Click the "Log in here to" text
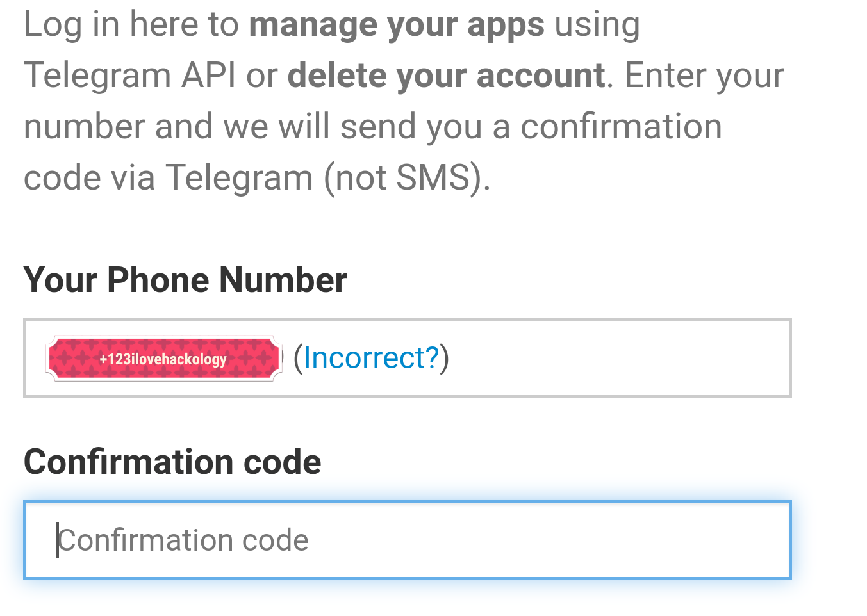The image size is (867, 616). [x=131, y=25]
